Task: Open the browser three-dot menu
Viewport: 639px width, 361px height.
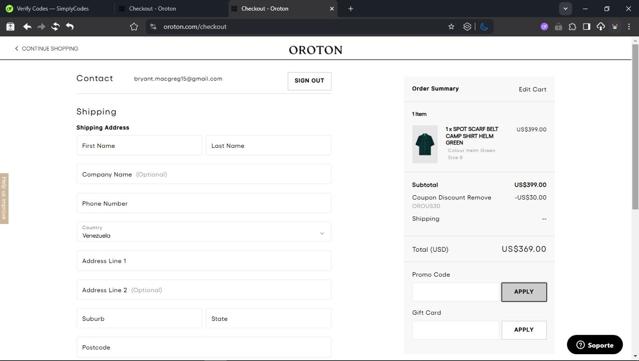Action: tap(629, 26)
